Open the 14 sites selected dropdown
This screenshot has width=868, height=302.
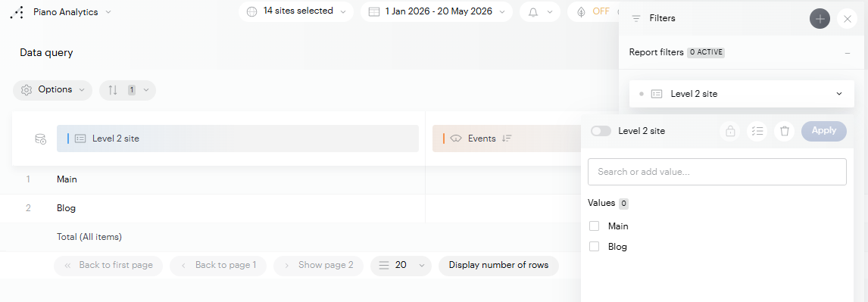[x=296, y=11]
